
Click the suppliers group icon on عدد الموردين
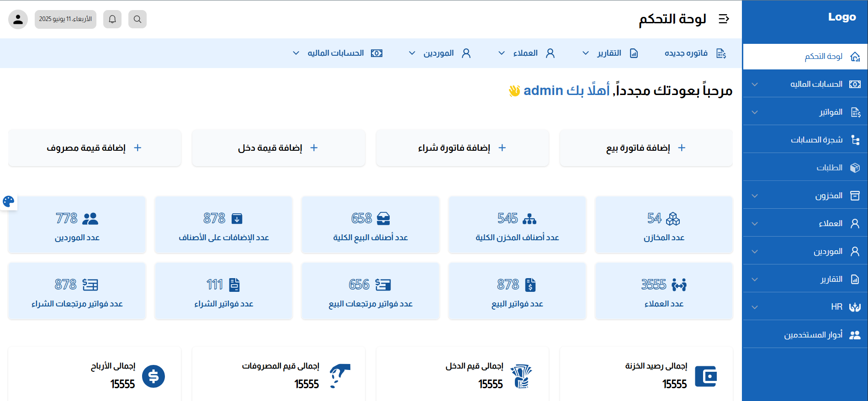point(90,219)
